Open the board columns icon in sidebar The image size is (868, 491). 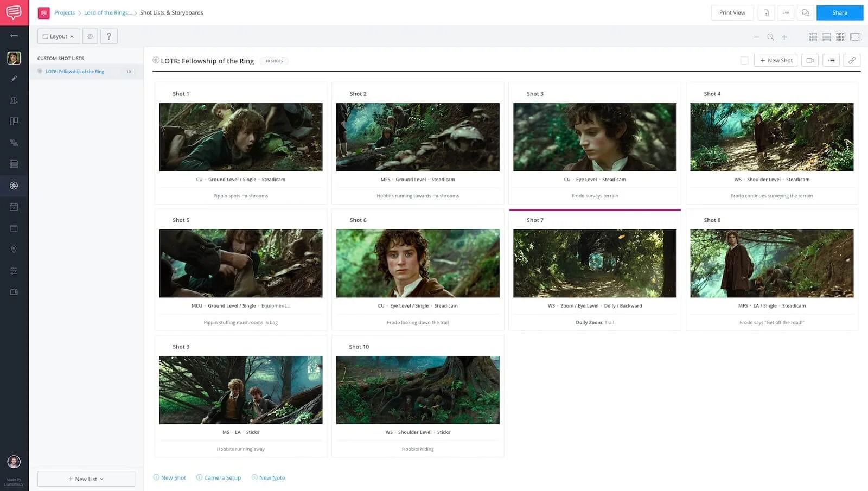point(14,122)
